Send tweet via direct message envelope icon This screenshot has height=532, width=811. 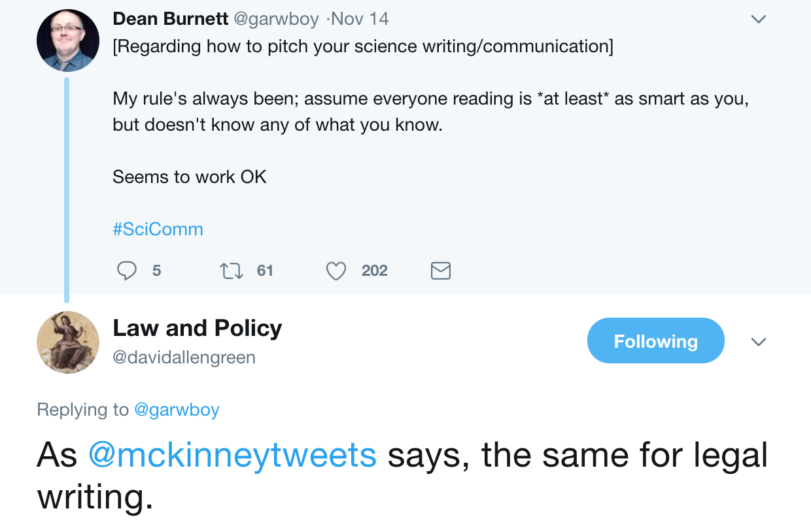pos(441,271)
